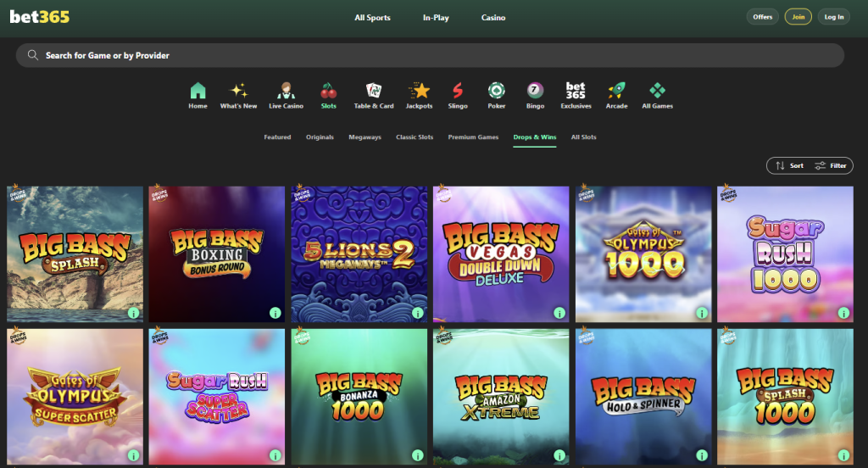Open In-Play in top navigation
Screen dimensions: 868x468
pos(436,18)
